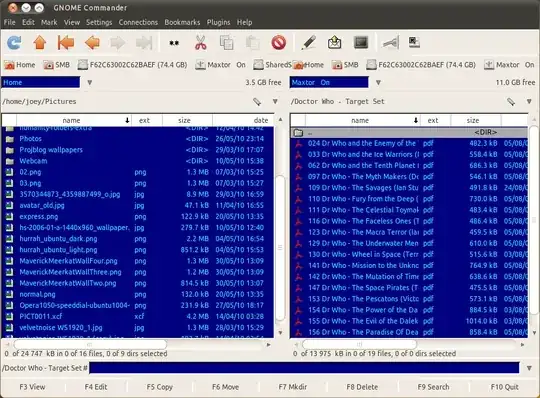The height and width of the screenshot is (398, 540).
Task: Expand the Home device dropdown in left pane
Action: 90,83
